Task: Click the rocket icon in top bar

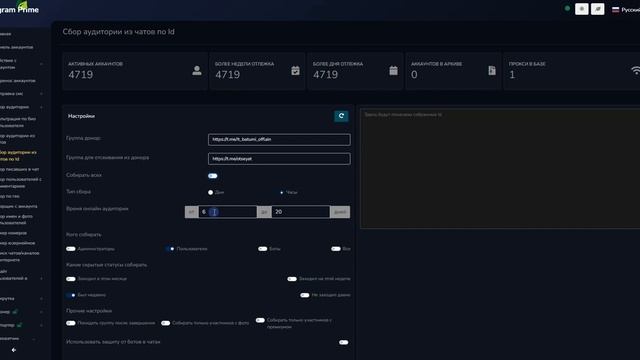Action: pyautogui.click(x=598, y=9)
